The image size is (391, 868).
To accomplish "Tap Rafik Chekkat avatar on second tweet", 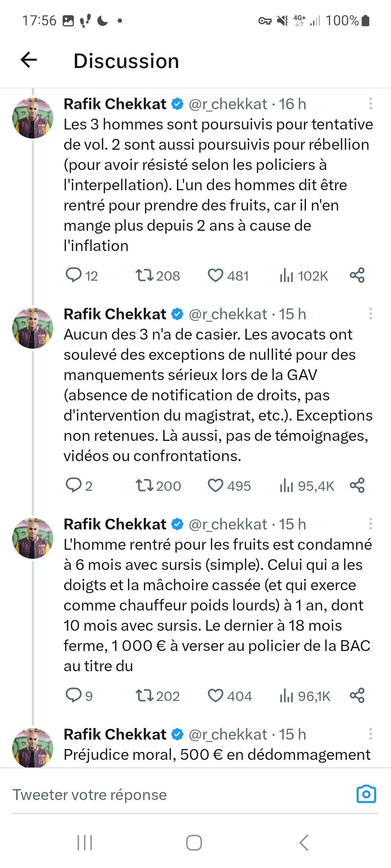I will [x=33, y=328].
